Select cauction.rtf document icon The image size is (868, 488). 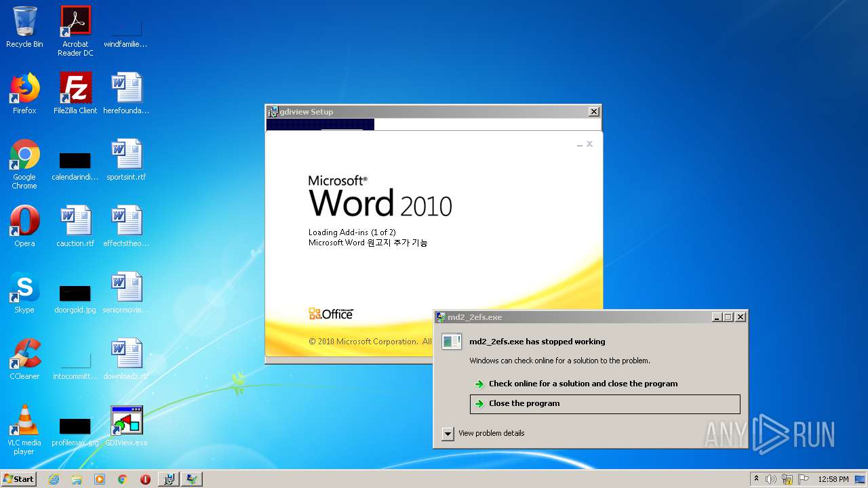[x=75, y=226]
